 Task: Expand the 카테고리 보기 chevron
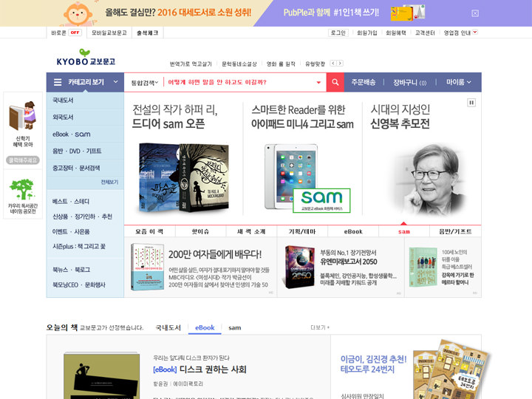point(116,82)
